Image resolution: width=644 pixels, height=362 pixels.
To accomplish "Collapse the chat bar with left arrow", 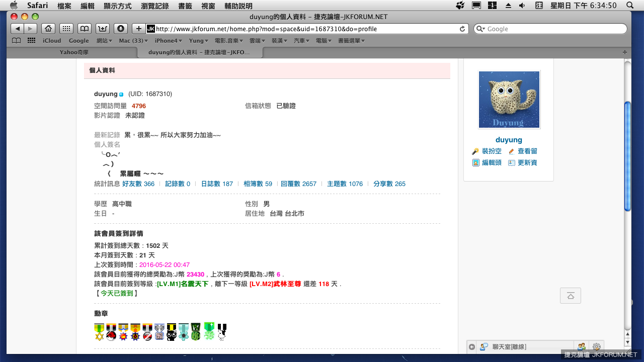I will [x=471, y=347].
